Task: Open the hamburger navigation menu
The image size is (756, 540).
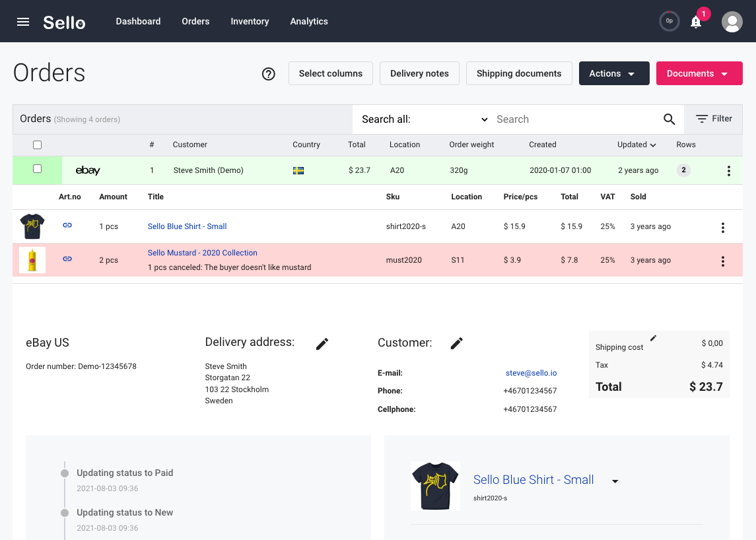Action: (23, 22)
